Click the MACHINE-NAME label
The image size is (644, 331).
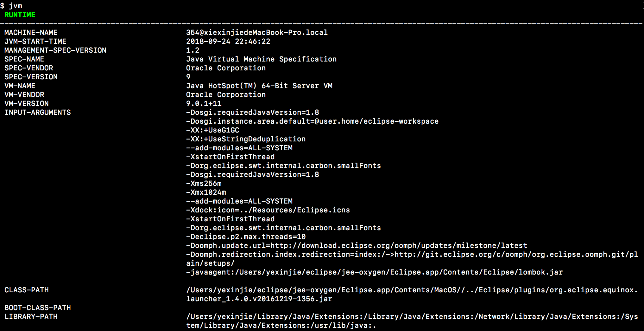[x=31, y=32]
